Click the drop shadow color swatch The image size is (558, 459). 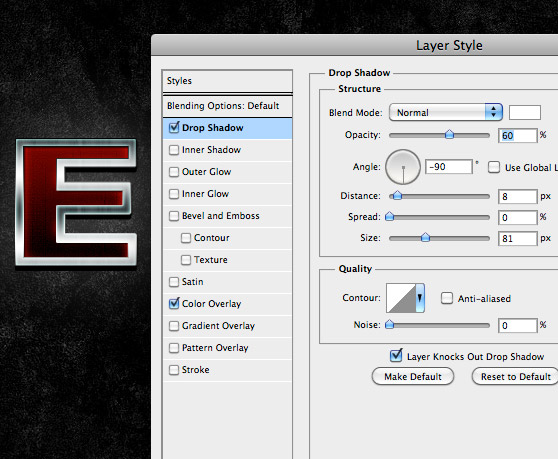[x=525, y=112]
